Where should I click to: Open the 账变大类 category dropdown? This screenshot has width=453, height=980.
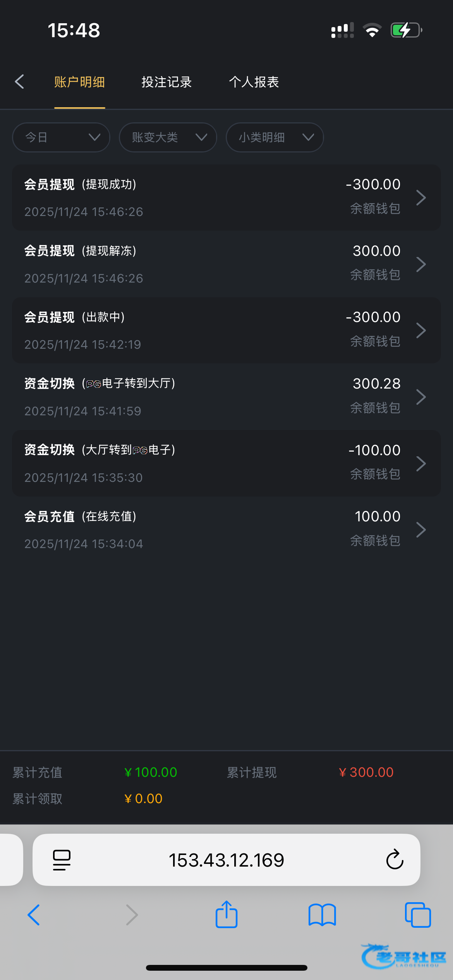coord(168,137)
